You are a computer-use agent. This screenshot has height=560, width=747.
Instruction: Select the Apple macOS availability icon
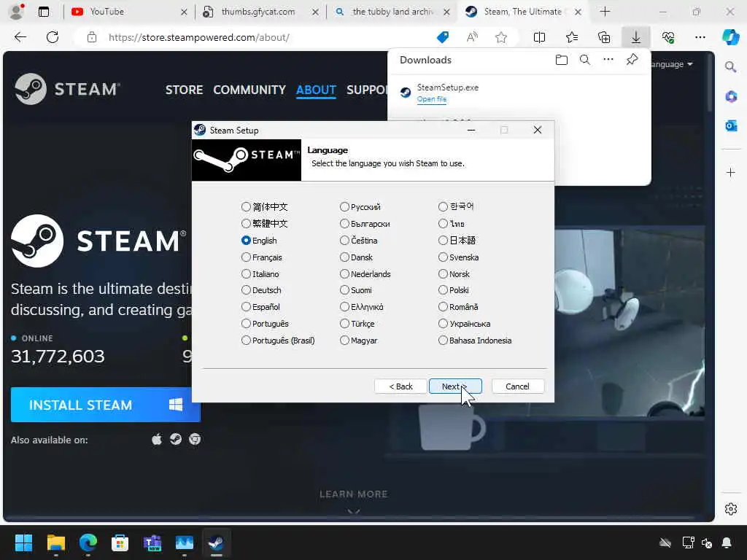[x=157, y=439]
